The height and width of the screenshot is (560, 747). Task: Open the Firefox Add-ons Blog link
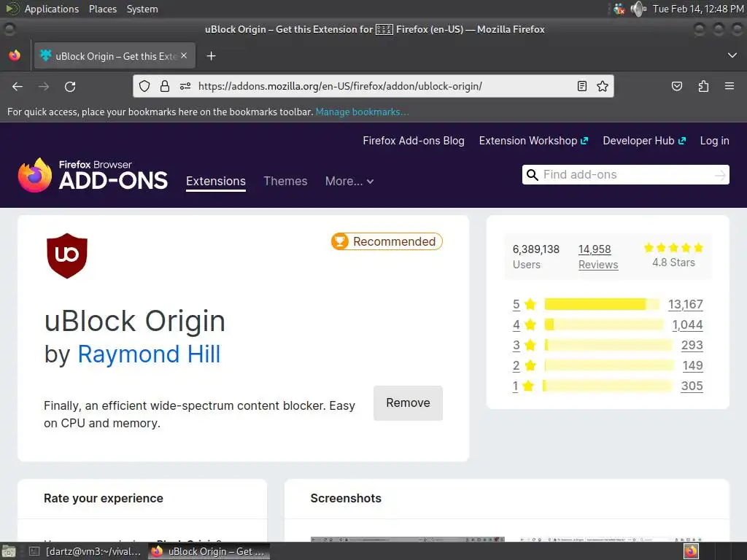click(414, 141)
